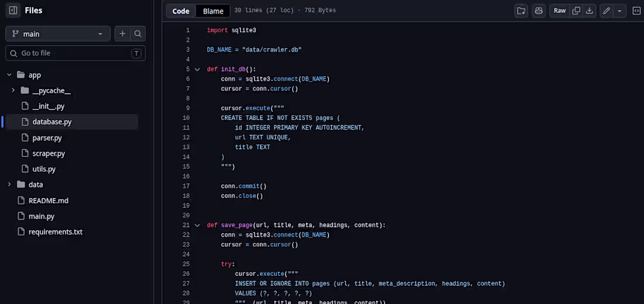Click the file icon beside README.md
The width and height of the screenshot is (644, 304).
tap(21, 201)
